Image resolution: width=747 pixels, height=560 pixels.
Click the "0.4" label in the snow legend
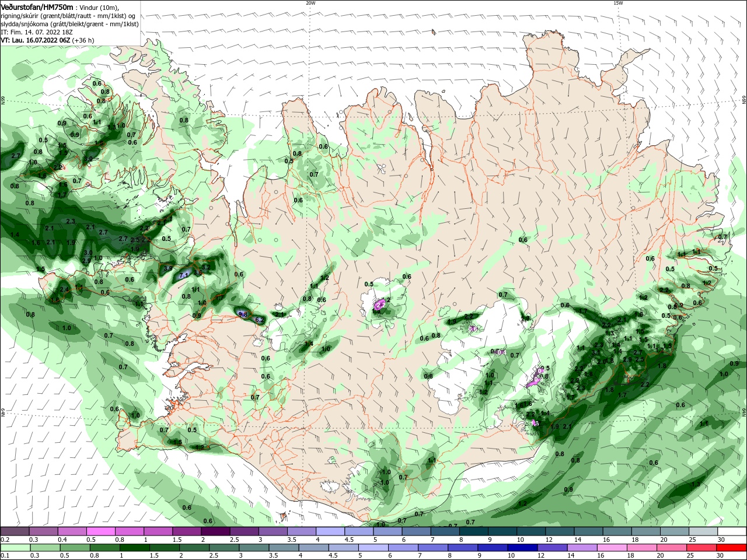tap(62, 540)
